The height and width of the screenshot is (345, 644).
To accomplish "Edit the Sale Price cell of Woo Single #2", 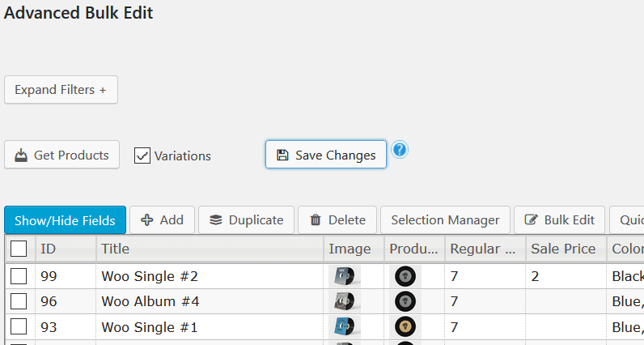I will [x=566, y=276].
